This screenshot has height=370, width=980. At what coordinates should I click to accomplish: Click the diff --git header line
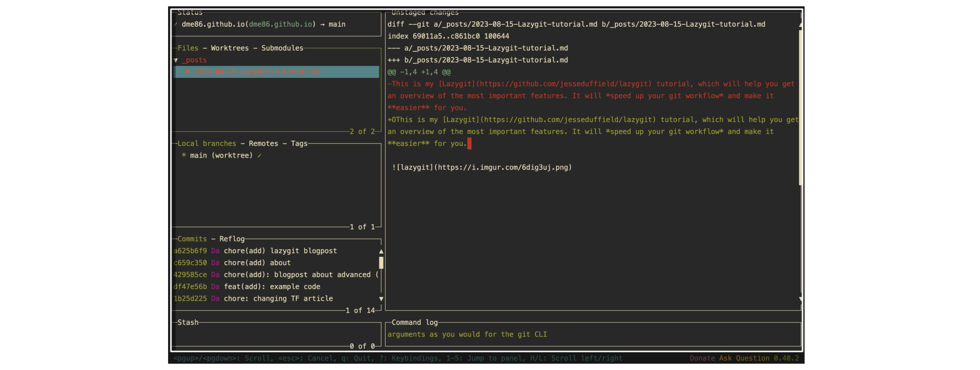576,24
